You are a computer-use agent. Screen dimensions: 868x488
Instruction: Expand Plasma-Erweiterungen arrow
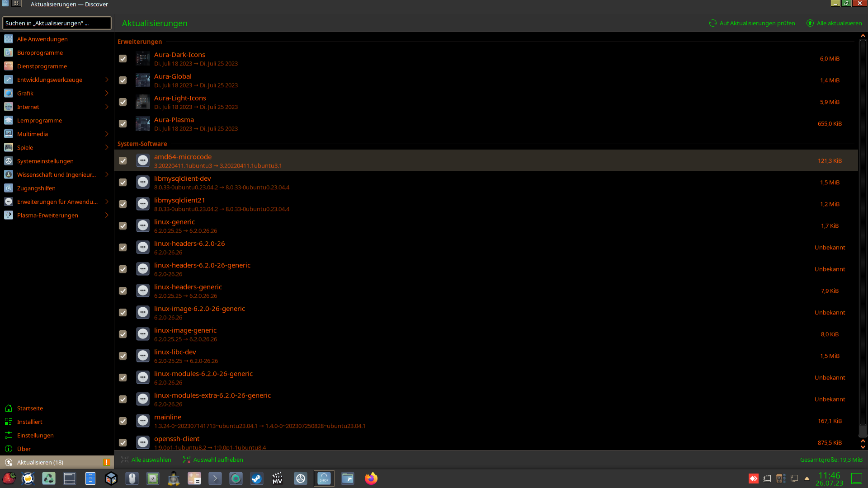click(107, 215)
